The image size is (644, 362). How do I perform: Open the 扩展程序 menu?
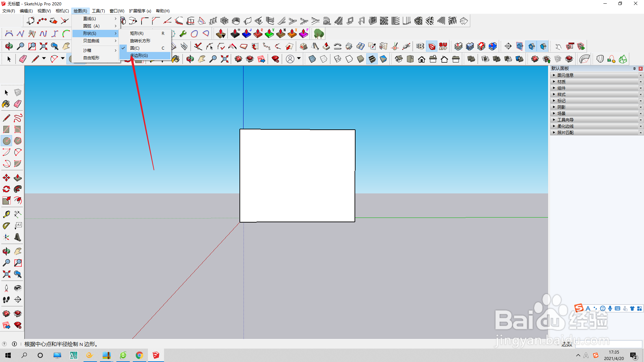[140, 11]
